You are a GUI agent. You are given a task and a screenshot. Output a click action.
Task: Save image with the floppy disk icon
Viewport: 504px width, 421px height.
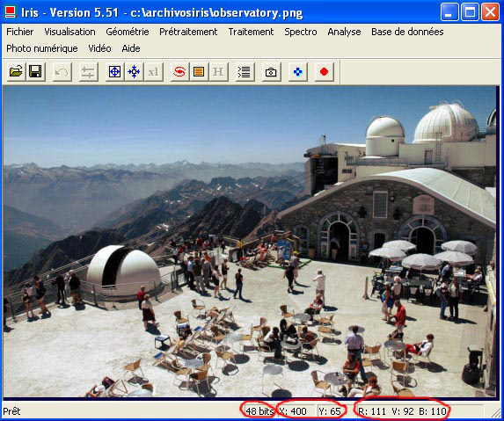(x=35, y=71)
